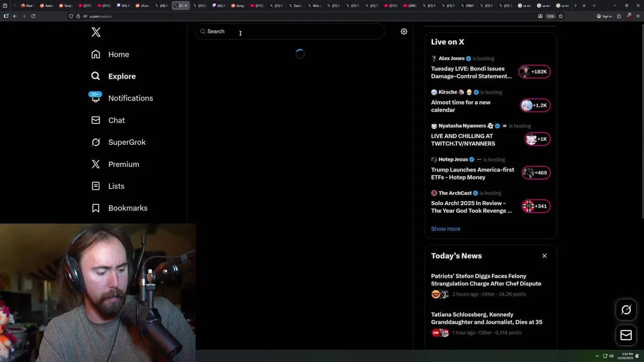The image size is (644, 362).
Task: Switch to the 'New' Firefox tab
Action: click(27, 6)
